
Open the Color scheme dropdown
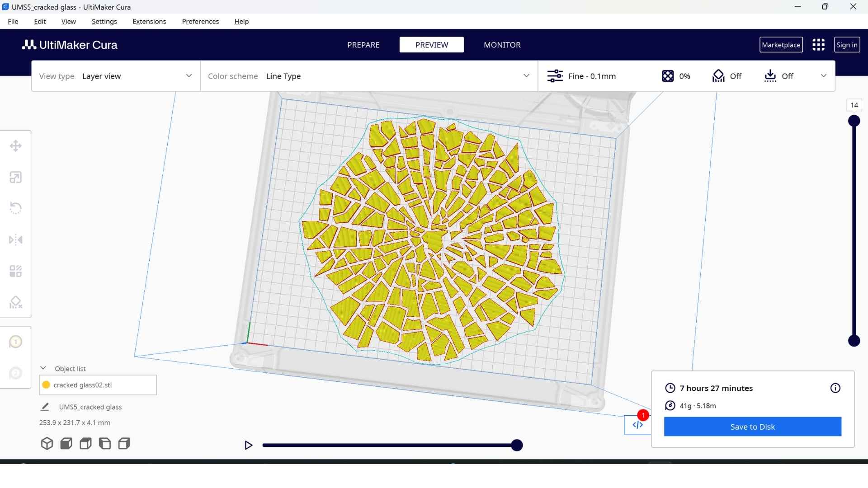[x=369, y=76]
